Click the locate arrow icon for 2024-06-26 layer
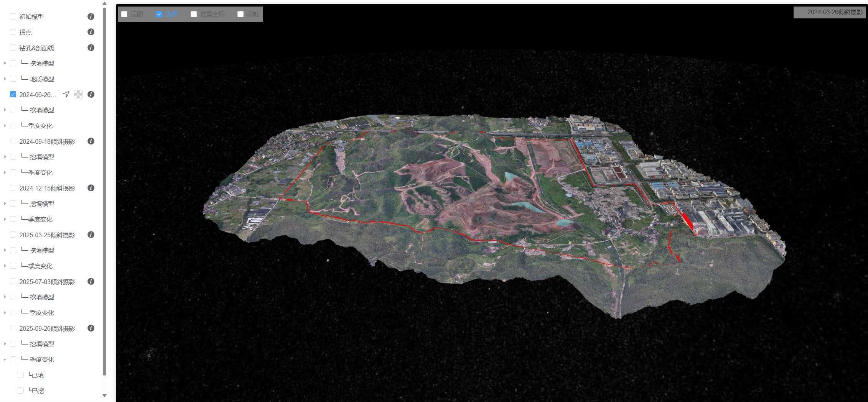This screenshot has width=868, height=402. 66,94
